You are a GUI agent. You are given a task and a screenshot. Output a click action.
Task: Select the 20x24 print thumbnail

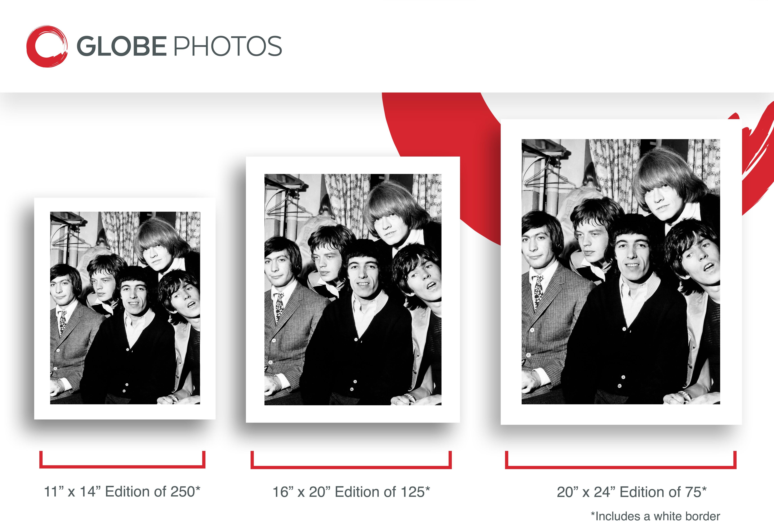tap(621, 271)
